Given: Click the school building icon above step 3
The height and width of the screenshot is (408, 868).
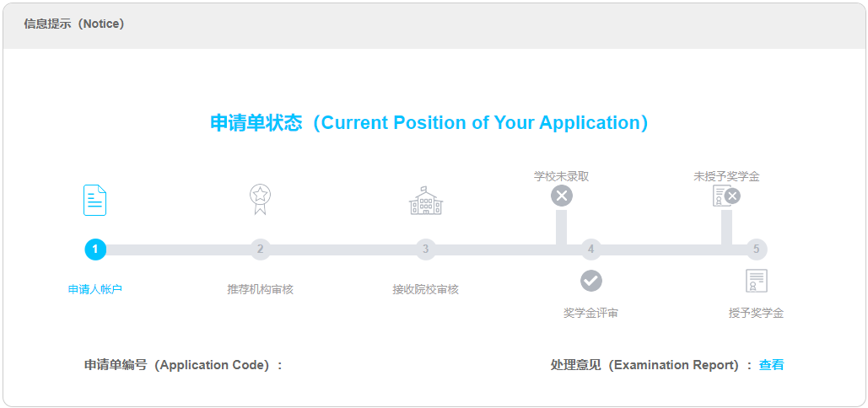Looking at the screenshot, I should pos(426,200).
